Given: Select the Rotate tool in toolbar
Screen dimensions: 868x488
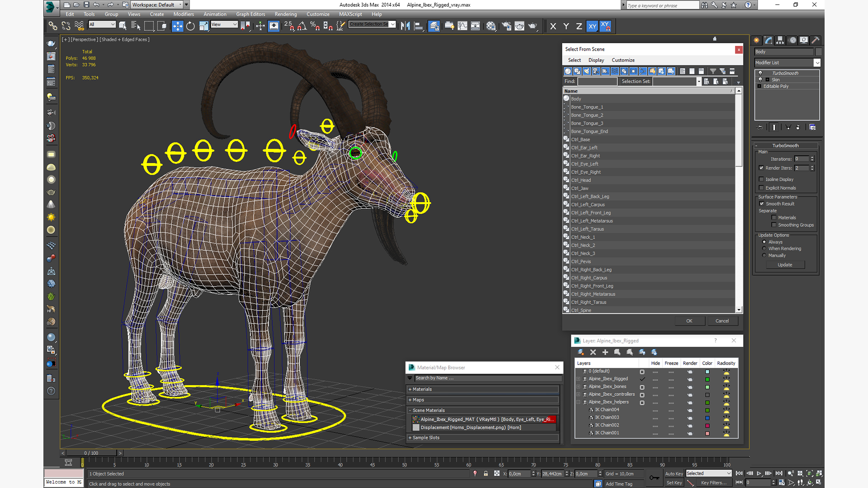Looking at the screenshot, I should 190,26.
